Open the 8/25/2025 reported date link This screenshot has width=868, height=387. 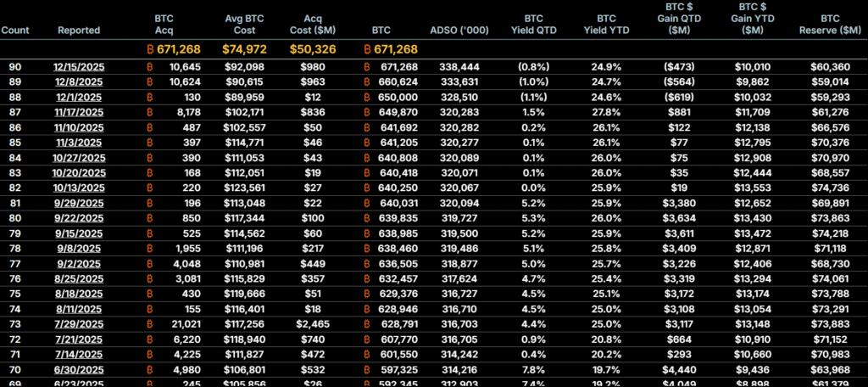click(x=79, y=278)
